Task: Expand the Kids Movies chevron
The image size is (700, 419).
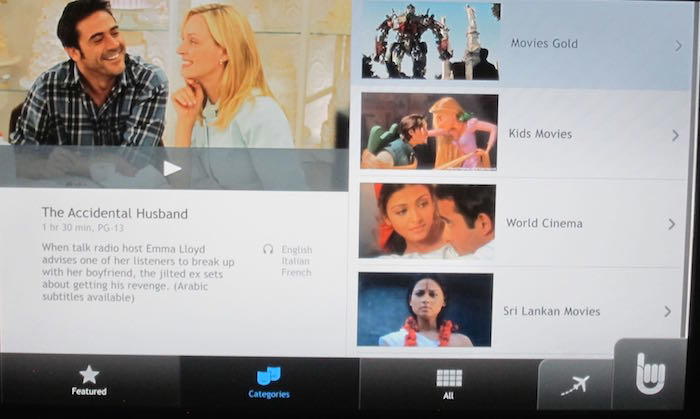Action: [675, 135]
